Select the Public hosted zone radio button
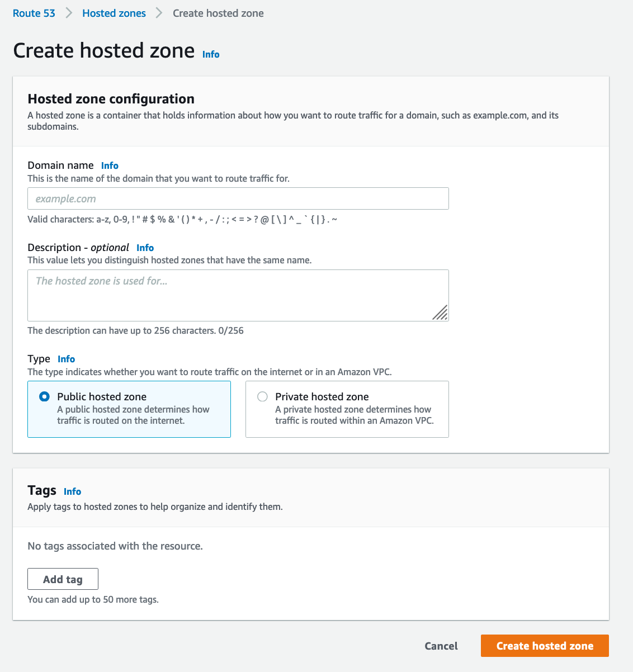Image resolution: width=633 pixels, height=672 pixels. (44, 396)
